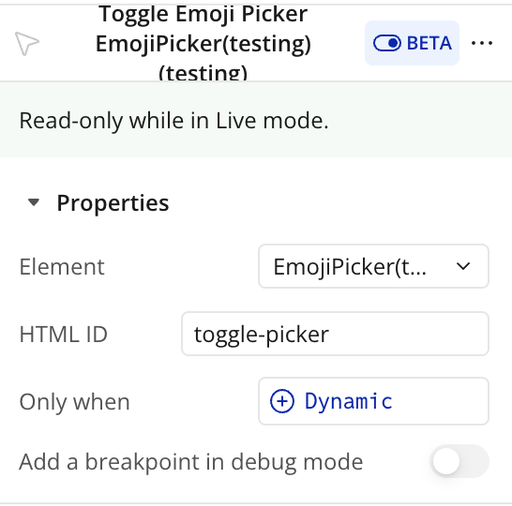Click the Only when condition input box
The width and height of the screenshot is (512, 506).
point(373,401)
